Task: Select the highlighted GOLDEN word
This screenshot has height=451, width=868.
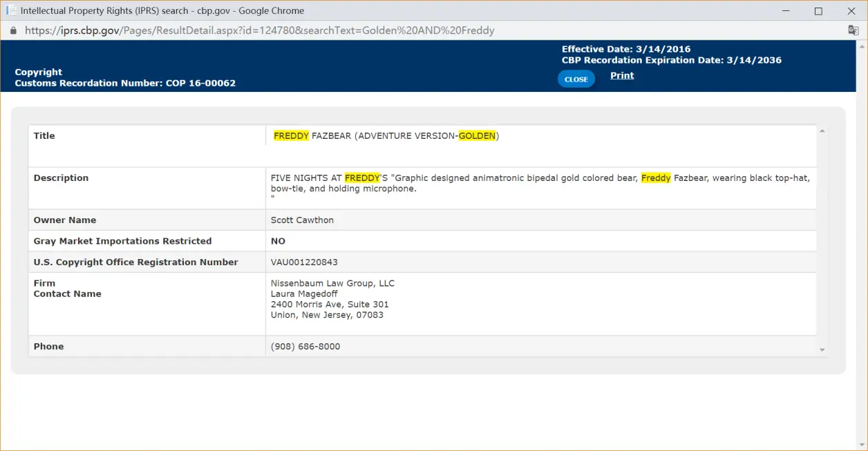Action: point(477,136)
